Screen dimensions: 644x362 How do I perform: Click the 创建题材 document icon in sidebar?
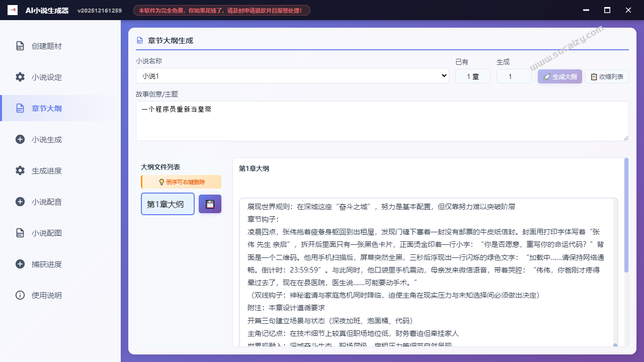(20, 46)
